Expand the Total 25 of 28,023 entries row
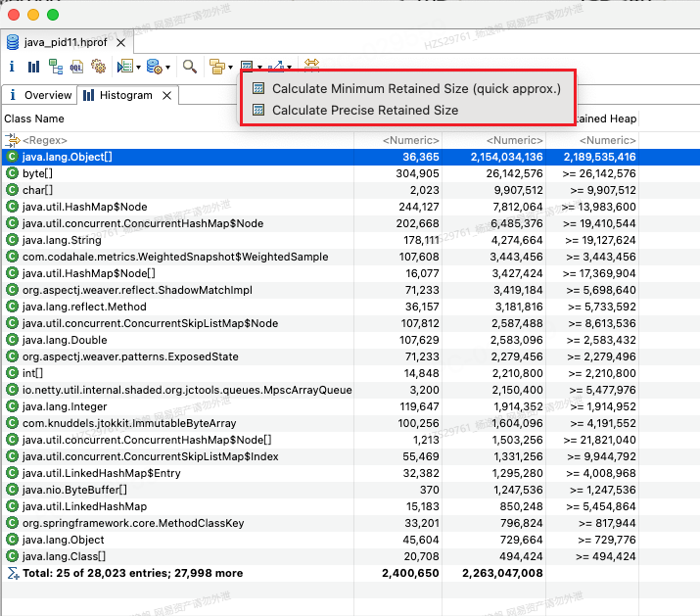The width and height of the screenshot is (700, 616). (350, 574)
